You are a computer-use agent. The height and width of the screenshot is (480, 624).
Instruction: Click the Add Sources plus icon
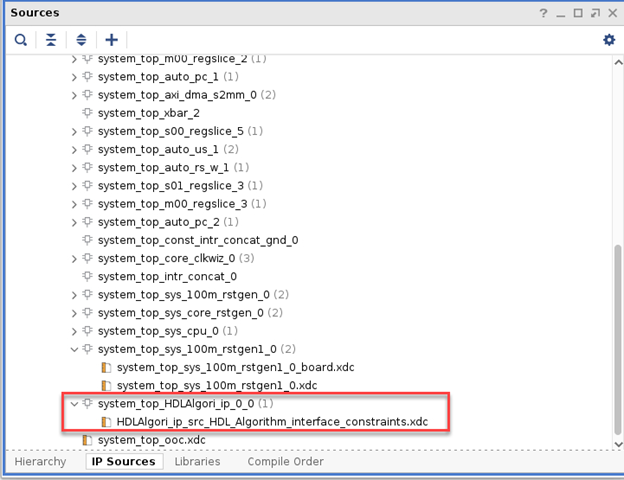(111, 40)
